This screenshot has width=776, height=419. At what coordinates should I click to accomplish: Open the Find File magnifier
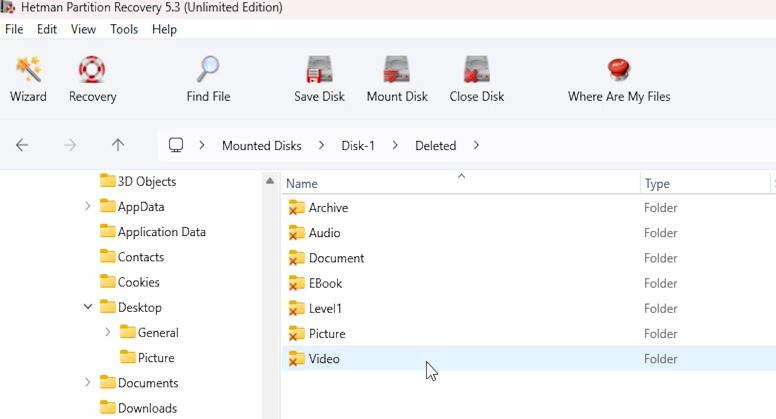pyautogui.click(x=208, y=69)
